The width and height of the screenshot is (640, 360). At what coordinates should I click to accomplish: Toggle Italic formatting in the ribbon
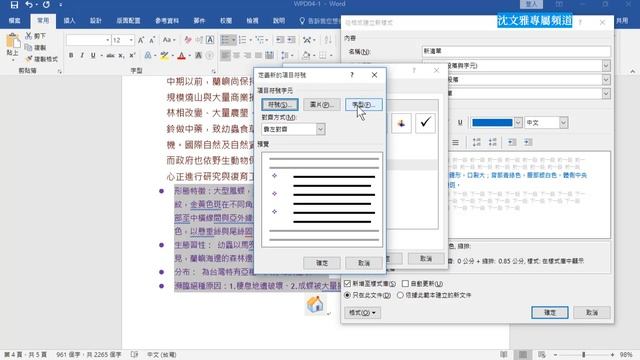82,55
